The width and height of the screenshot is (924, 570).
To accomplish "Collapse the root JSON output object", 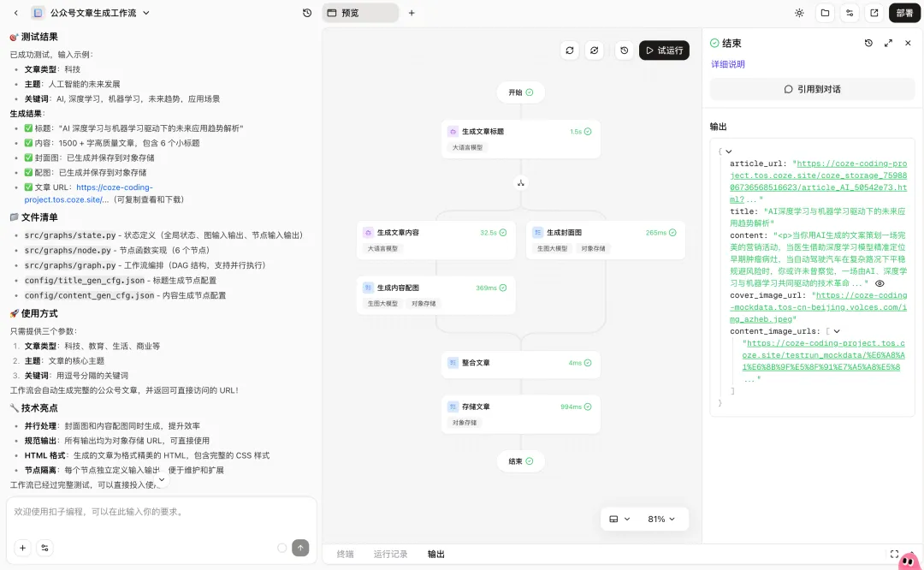I will [x=729, y=152].
